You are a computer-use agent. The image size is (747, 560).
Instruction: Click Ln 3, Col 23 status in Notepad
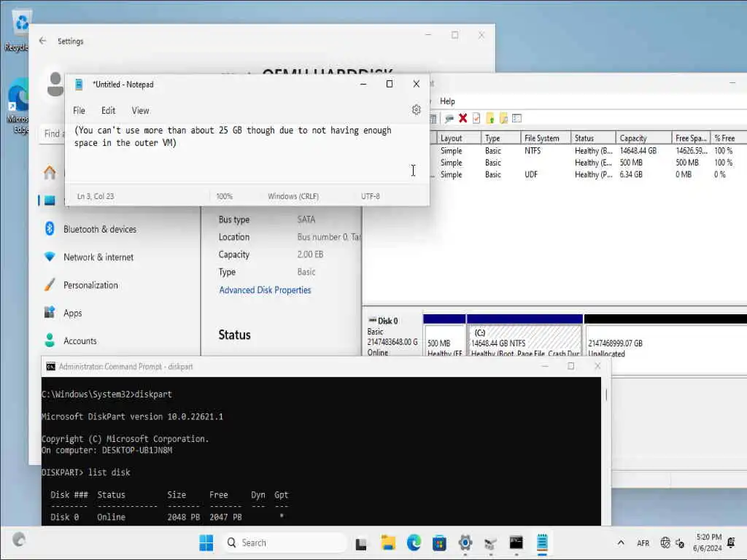[96, 196]
